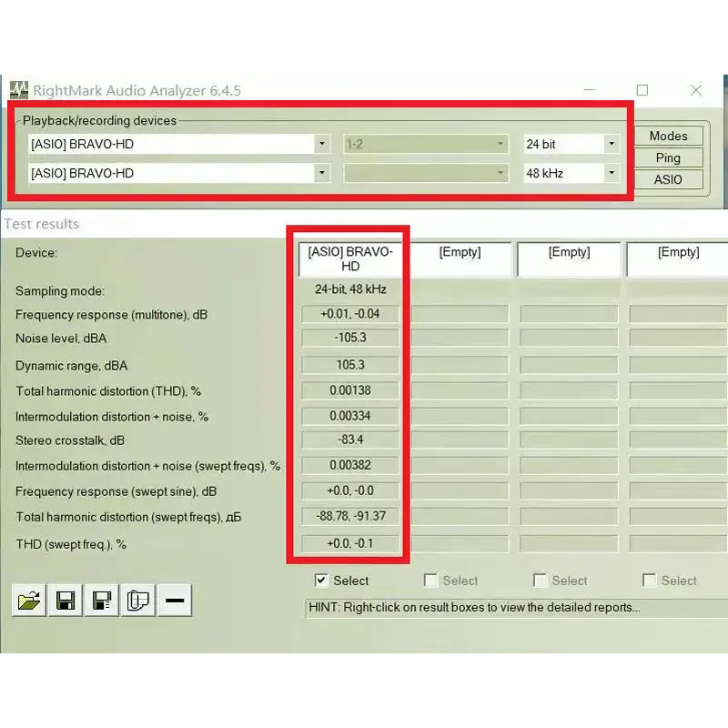Click the swept sine result +0.0, -0.0
This screenshot has width=728, height=728.
pos(350,490)
